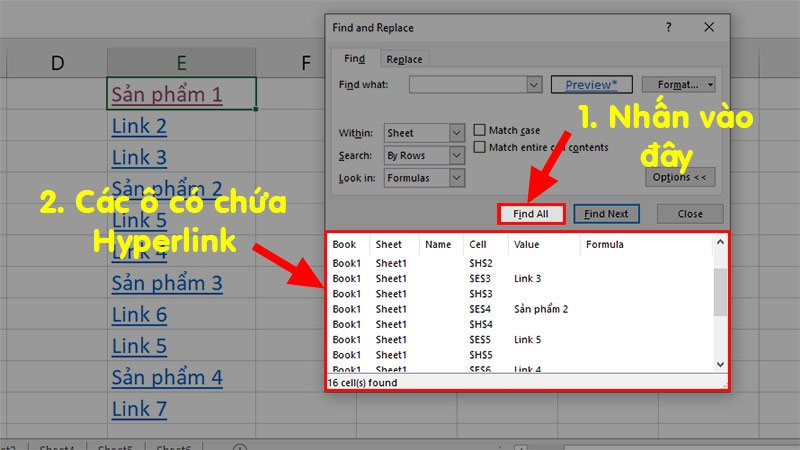Enable the Match case checkbox
Image resolution: width=800 pixels, height=450 pixels.
pos(481,130)
